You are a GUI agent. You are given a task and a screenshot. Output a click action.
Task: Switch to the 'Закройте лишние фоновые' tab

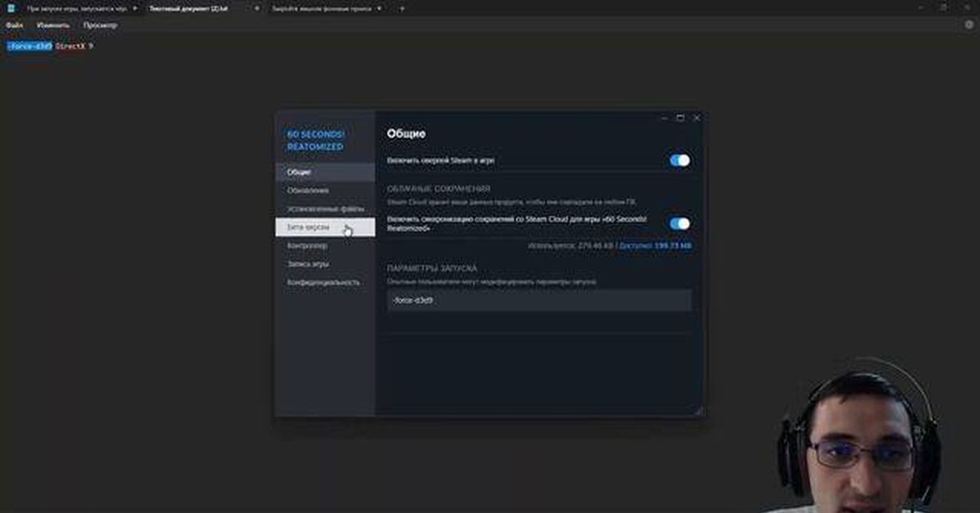(326, 8)
